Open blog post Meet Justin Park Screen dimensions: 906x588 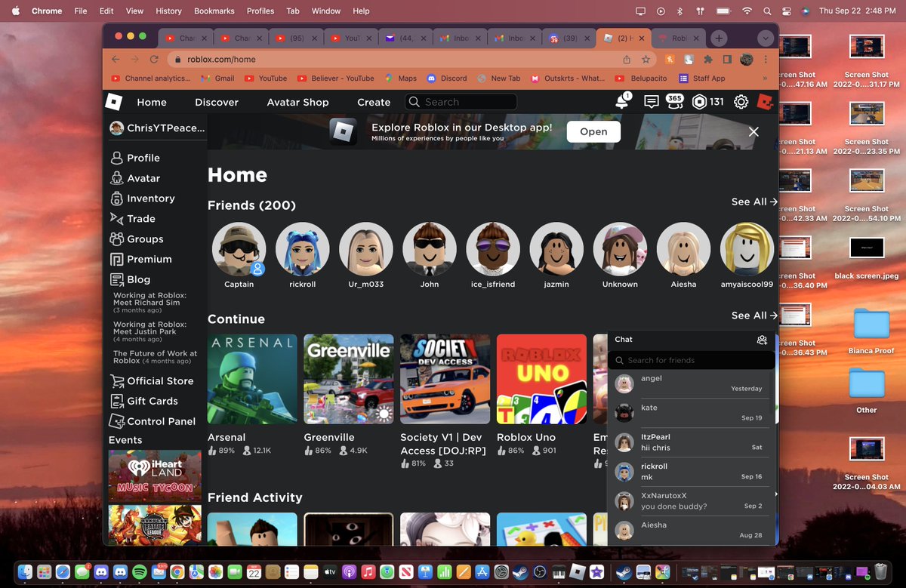(x=149, y=331)
